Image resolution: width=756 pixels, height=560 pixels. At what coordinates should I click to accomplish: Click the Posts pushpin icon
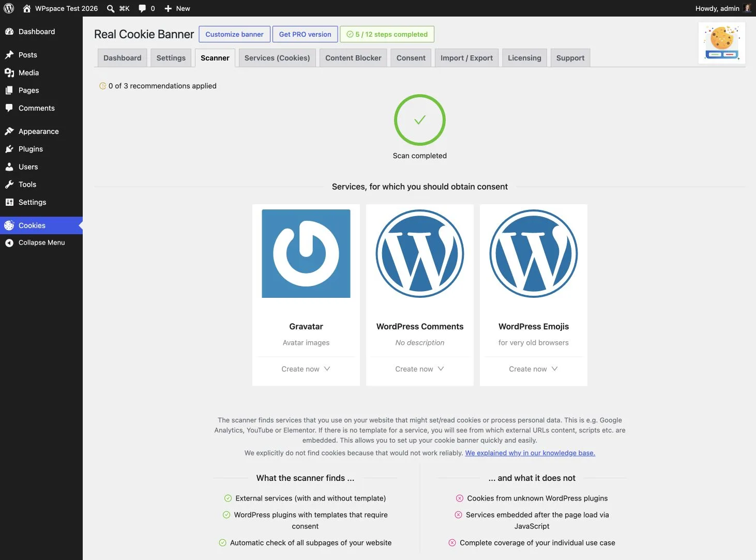9,55
